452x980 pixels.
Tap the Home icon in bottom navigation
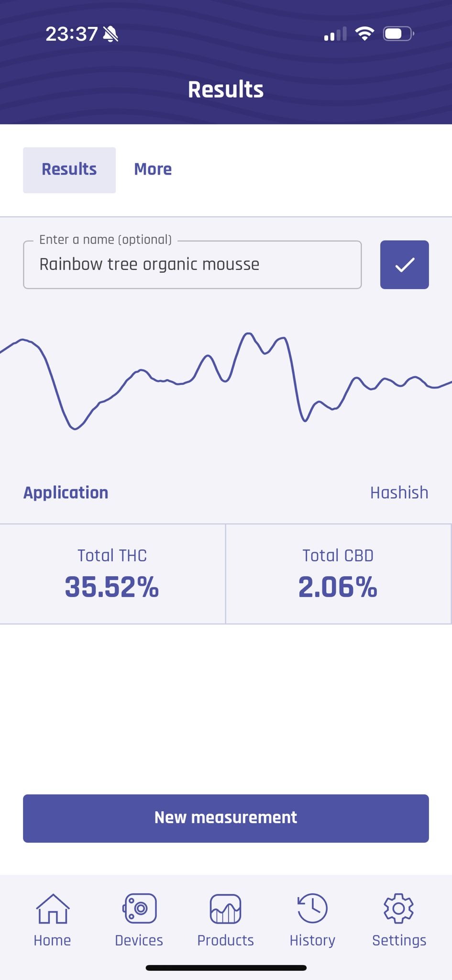(53, 908)
